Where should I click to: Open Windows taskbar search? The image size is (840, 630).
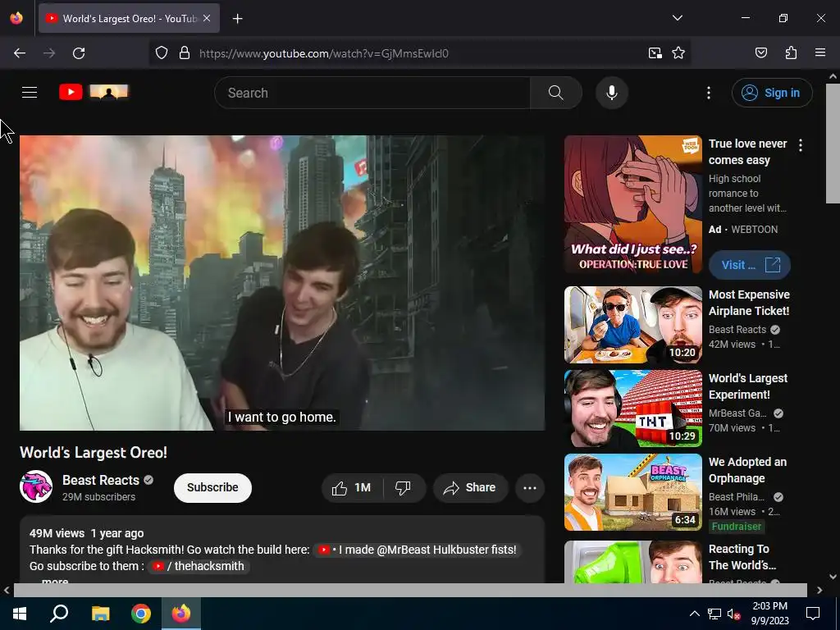click(59, 614)
